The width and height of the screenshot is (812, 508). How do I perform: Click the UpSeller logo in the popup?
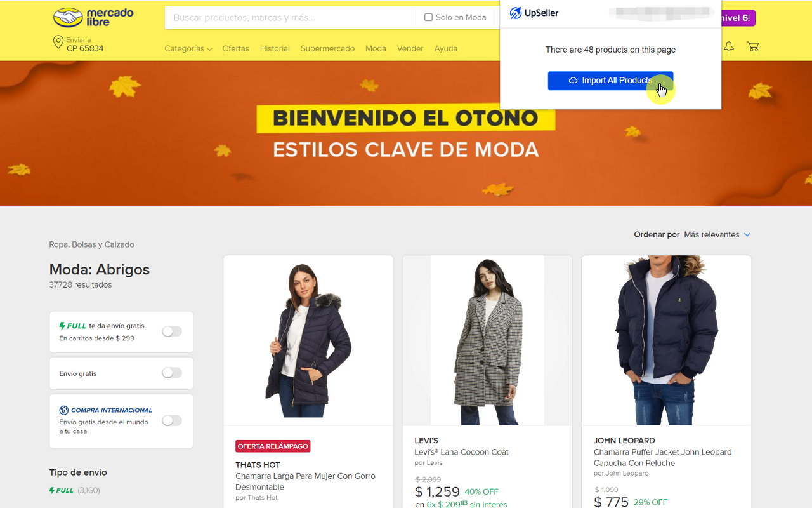[x=534, y=13]
